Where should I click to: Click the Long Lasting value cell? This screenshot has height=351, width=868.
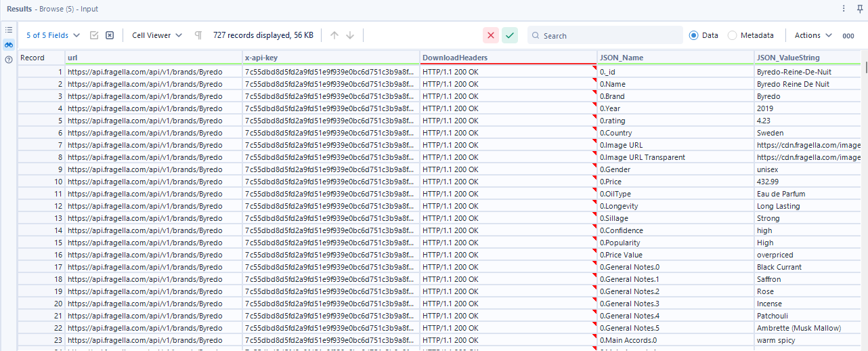(808, 206)
